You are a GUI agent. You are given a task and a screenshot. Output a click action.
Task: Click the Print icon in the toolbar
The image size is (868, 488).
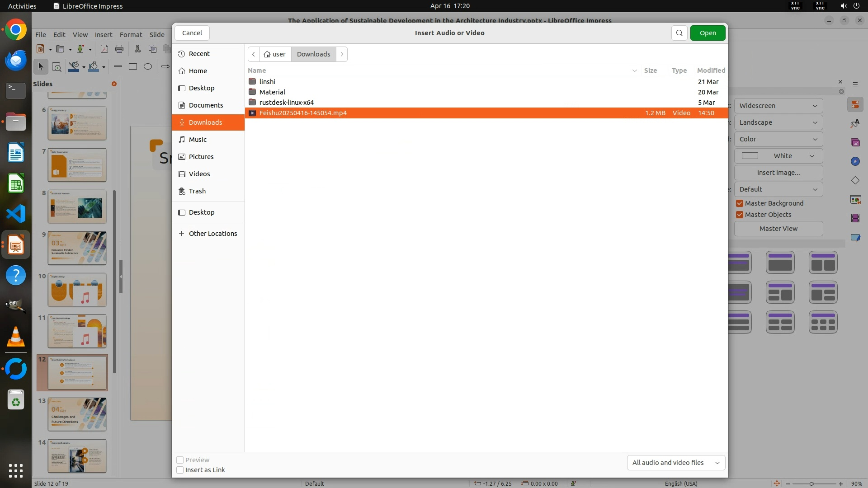[x=119, y=49]
